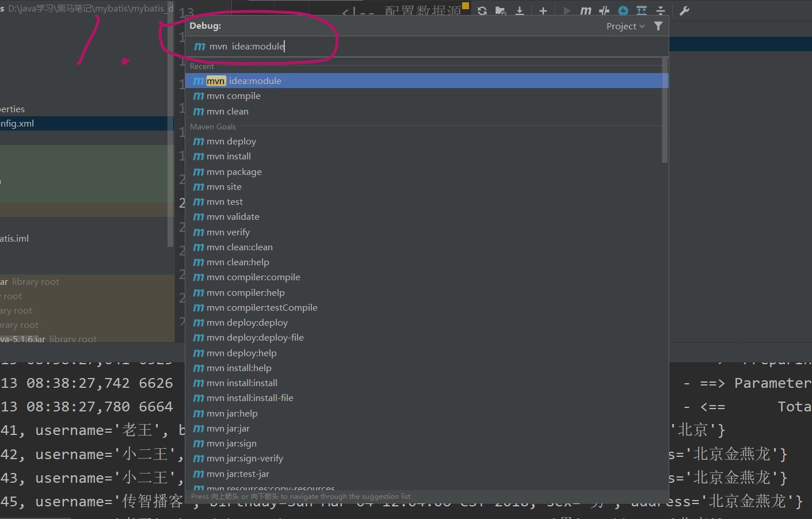Select the Generate Sources and Update Folders icon
The height and width of the screenshot is (519, 812).
[x=501, y=10]
